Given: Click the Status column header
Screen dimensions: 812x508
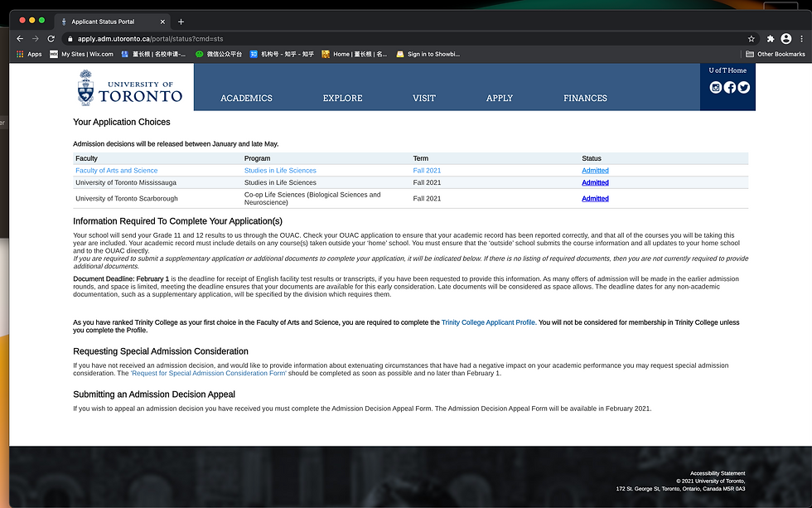Looking at the screenshot, I should click(592, 158).
